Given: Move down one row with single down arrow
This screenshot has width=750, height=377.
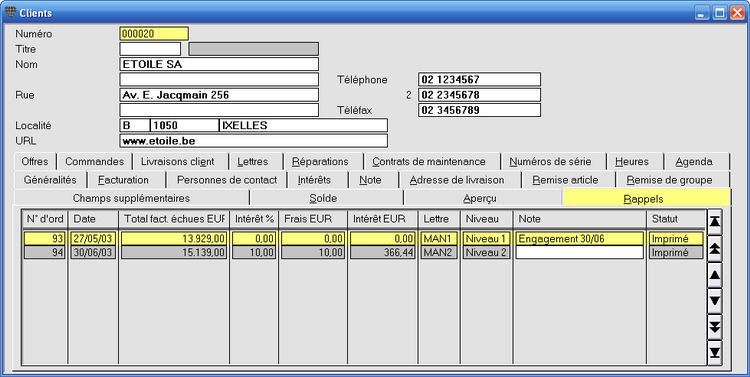Looking at the screenshot, I should (x=715, y=301).
